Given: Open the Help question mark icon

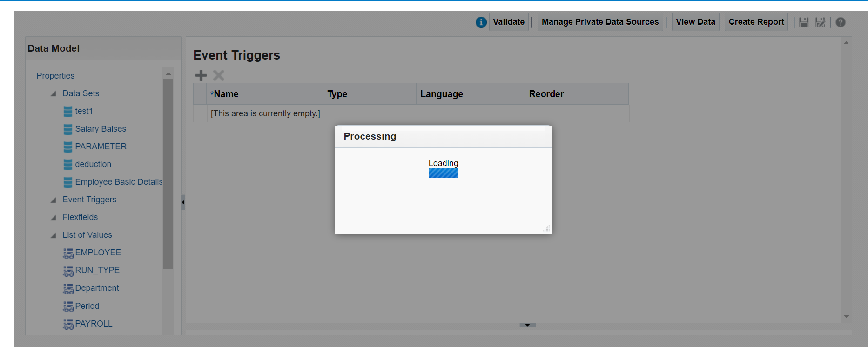Looking at the screenshot, I should 841,22.
